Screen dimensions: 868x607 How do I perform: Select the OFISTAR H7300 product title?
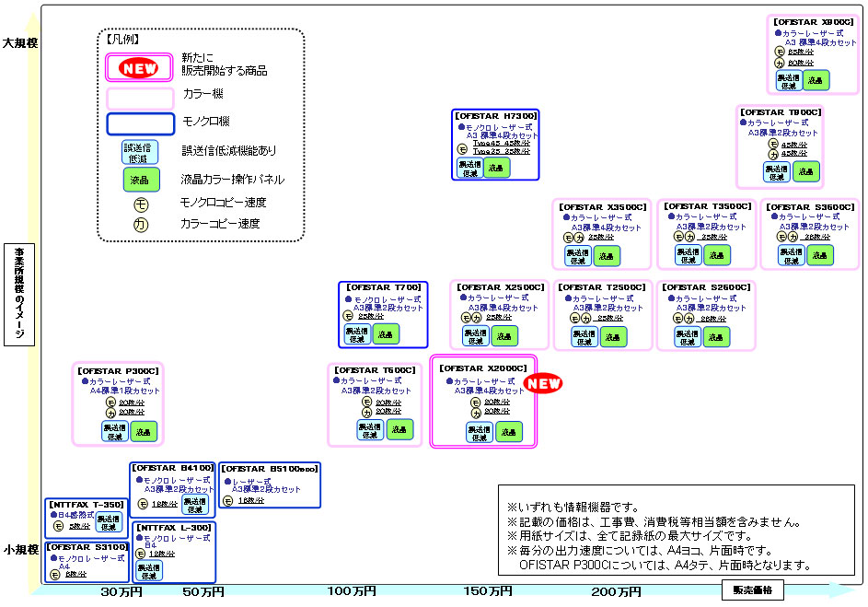(x=496, y=116)
